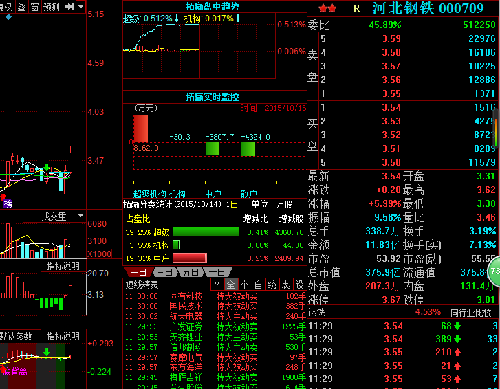Click the 拓展实时监控 panel title
This screenshot has width=500, height=389.
click(212, 97)
